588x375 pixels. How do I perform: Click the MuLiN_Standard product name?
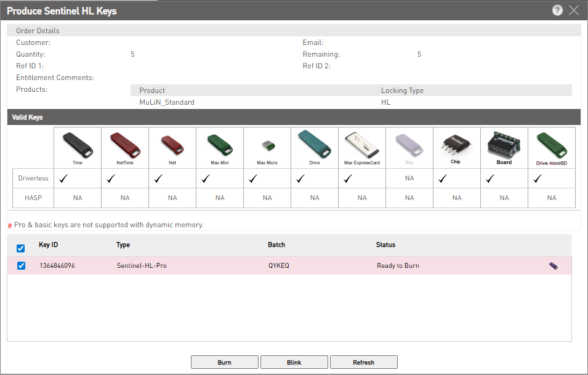(x=167, y=102)
